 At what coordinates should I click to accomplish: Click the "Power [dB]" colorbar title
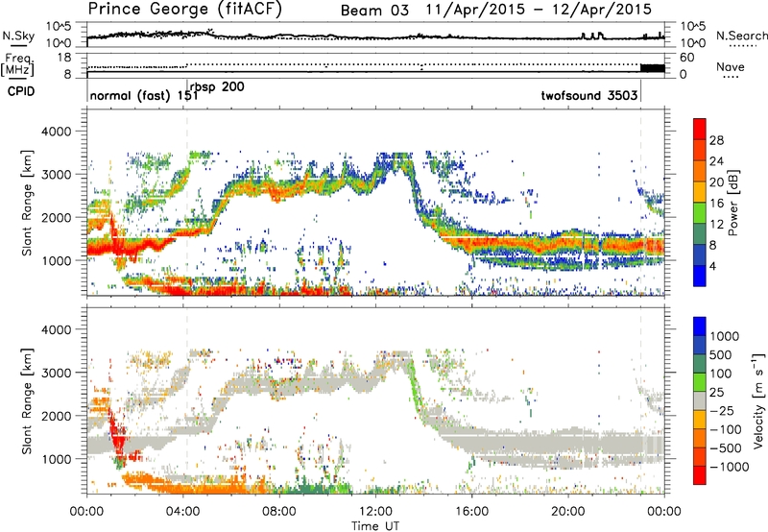point(732,203)
